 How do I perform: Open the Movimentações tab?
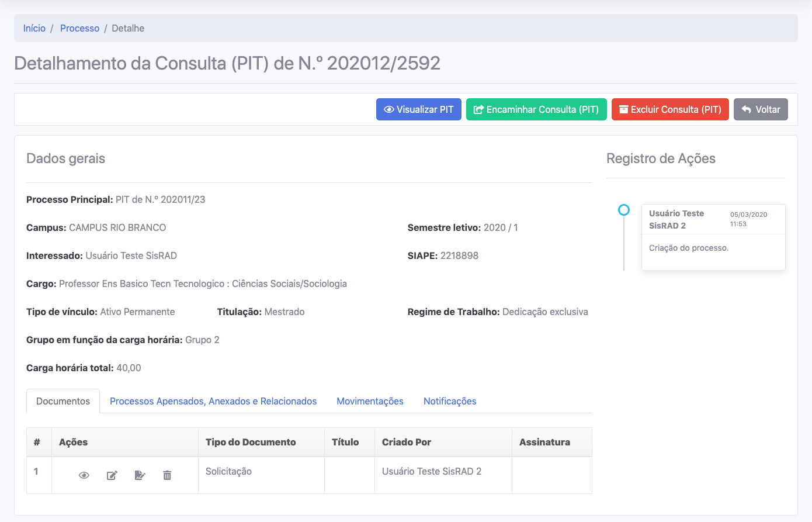pos(370,401)
